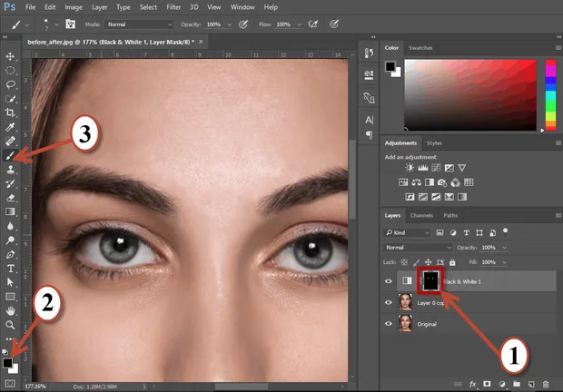This screenshot has height=392, width=563.
Task: Open the Kind filter dropdown
Action: coord(407,233)
